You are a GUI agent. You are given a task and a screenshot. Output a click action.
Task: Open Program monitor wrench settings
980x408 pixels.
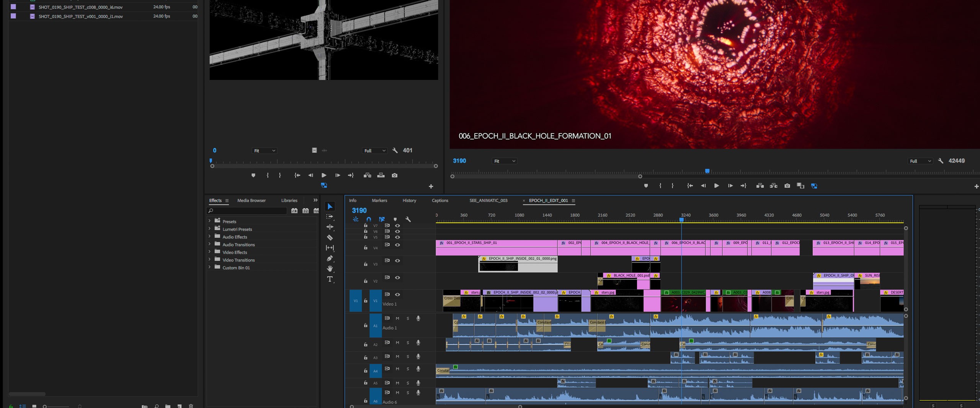pos(940,161)
